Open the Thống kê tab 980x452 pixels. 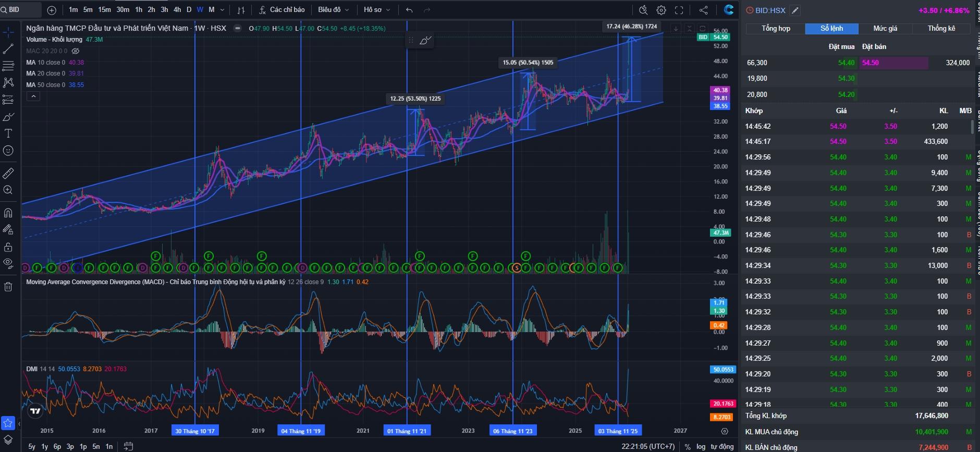click(x=941, y=29)
